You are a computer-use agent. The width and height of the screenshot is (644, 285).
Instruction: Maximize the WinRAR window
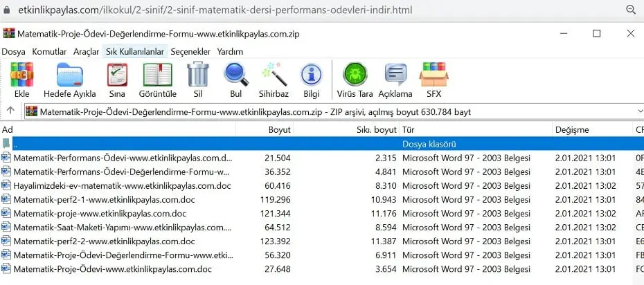(596, 34)
